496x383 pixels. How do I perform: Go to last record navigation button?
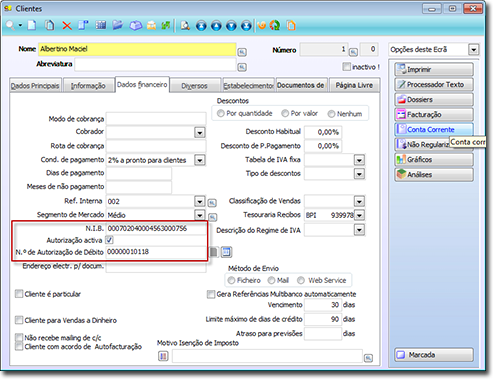point(246,26)
